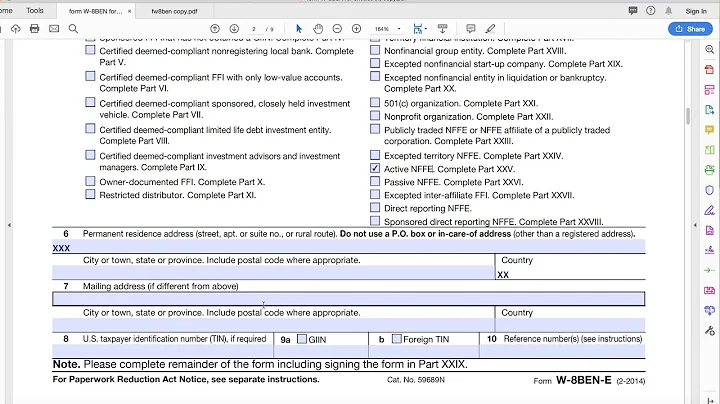
Task: Uncheck the Active NFFE checkbox
Action: pos(375,168)
